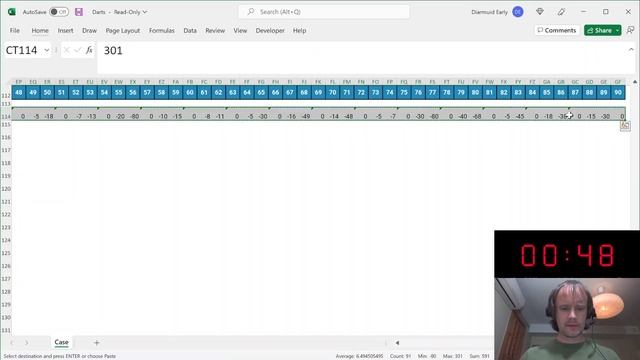Toggle the AutoSave switch

pyautogui.click(x=59, y=12)
